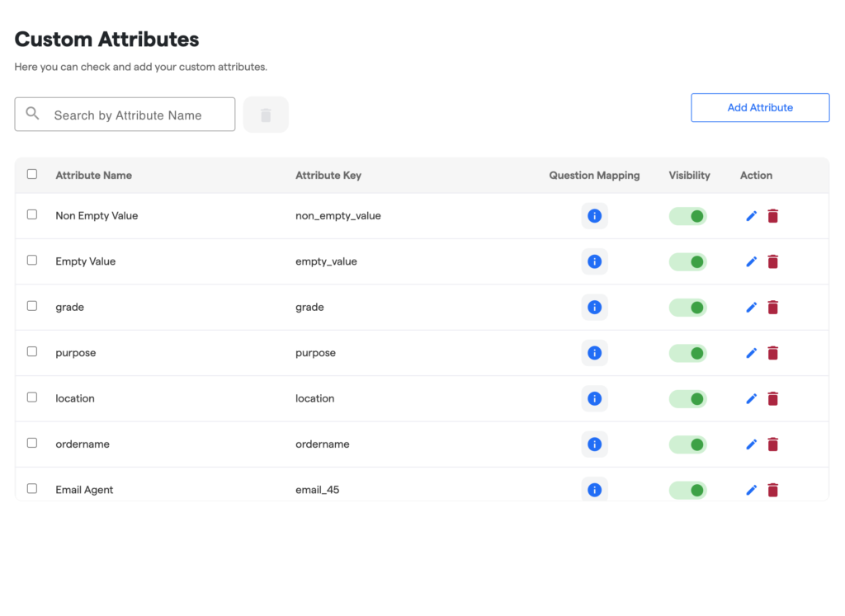Tick the ordername row checkbox

point(32,443)
